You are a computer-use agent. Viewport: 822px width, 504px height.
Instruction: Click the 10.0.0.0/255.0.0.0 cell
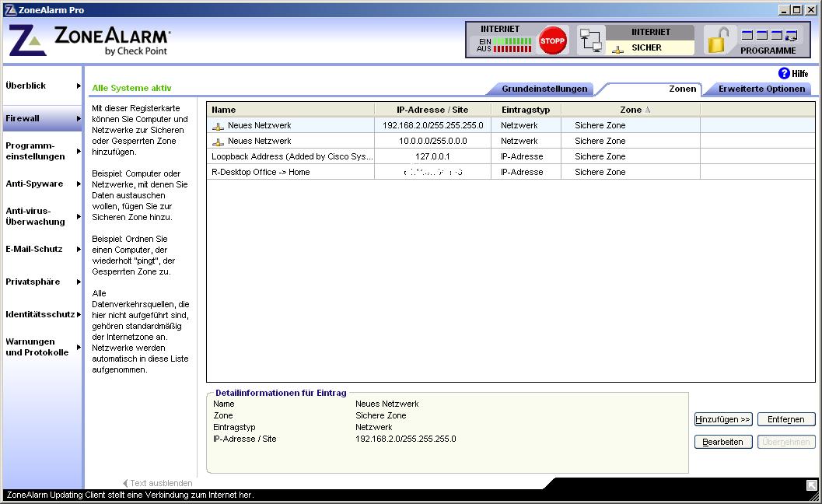click(x=432, y=141)
